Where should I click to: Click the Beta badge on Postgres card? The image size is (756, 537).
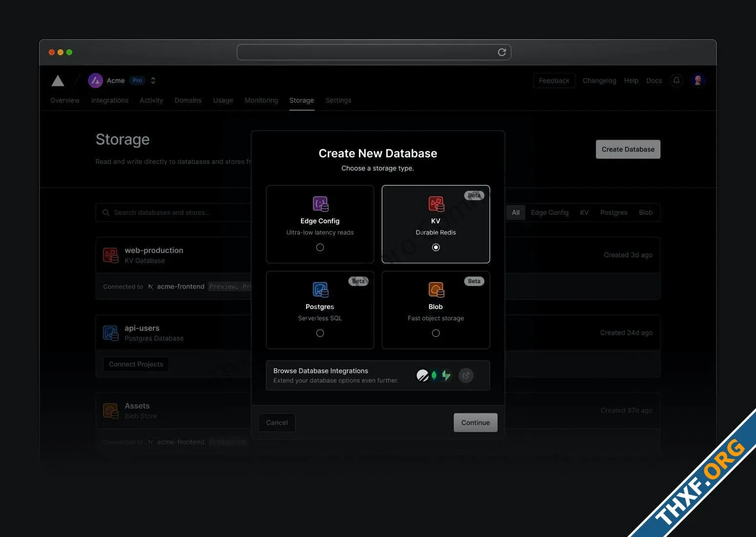[x=358, y=281]
